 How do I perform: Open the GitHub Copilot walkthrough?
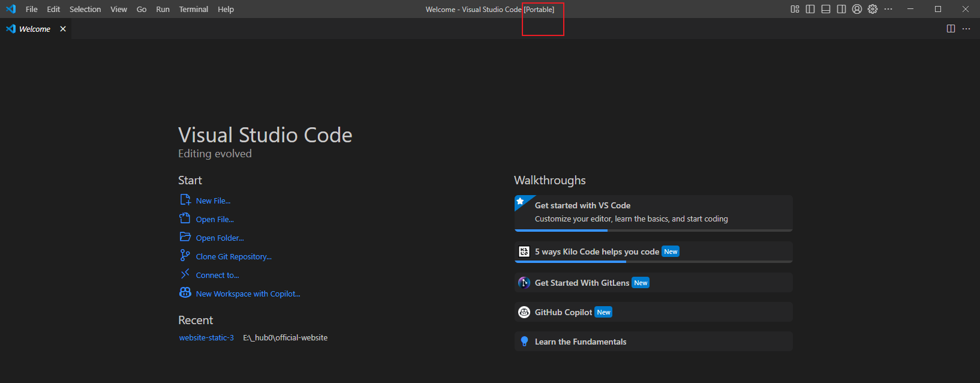pyautogui.click(x=653, y=312)
